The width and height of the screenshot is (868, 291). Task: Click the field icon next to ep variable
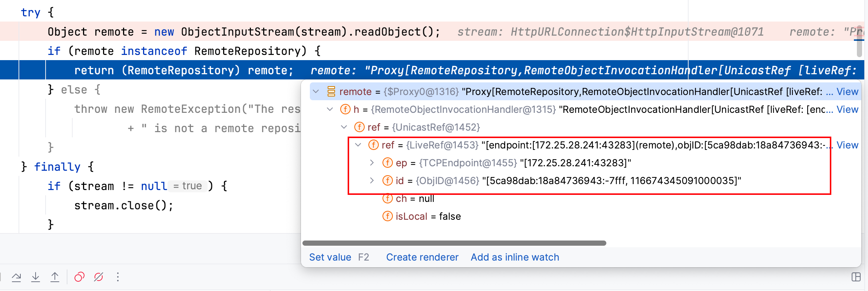(387, 163)
